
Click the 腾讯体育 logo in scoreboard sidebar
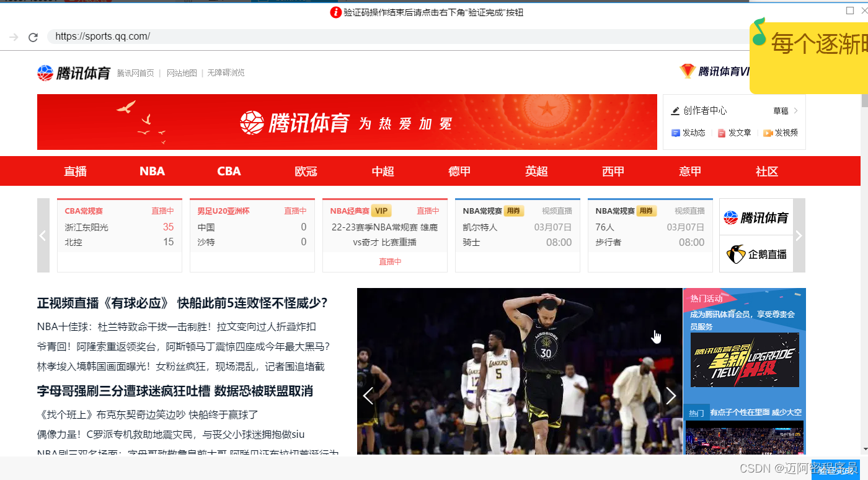coord(756,217)
